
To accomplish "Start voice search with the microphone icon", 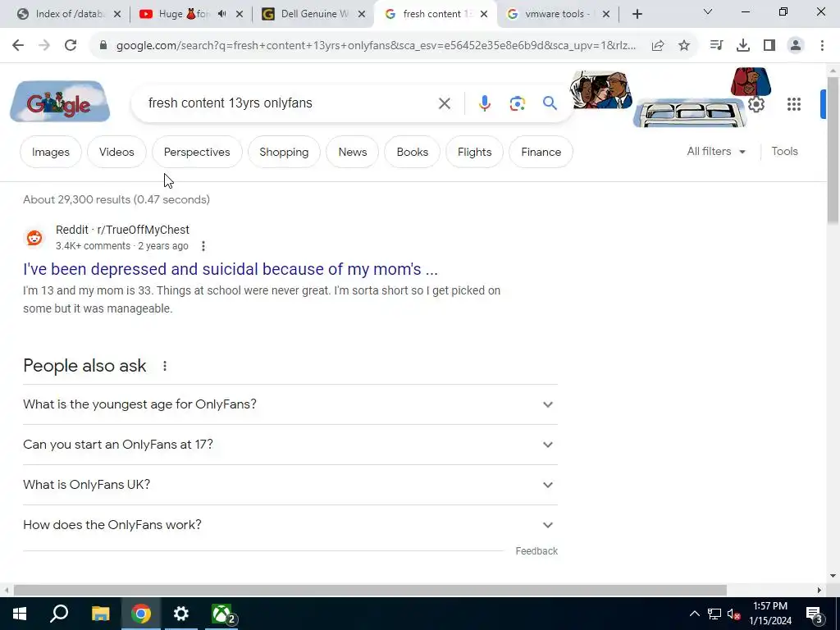I will [484, 103].
